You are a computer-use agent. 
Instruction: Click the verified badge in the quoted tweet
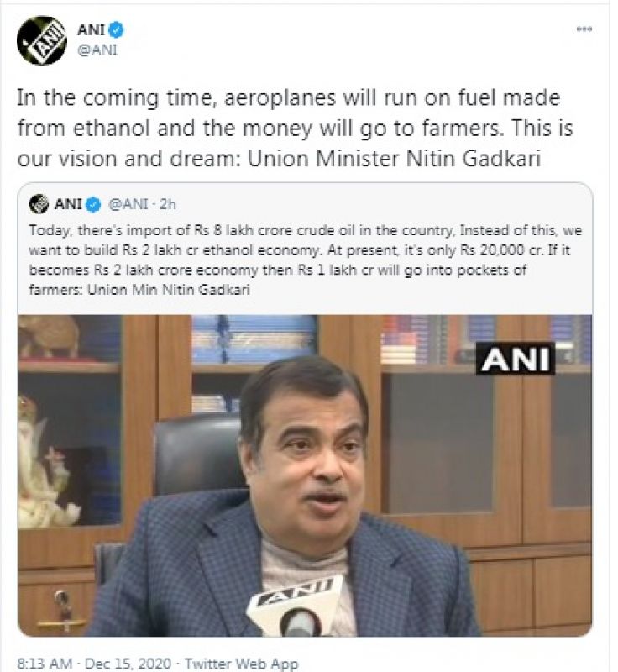(94, 204)
